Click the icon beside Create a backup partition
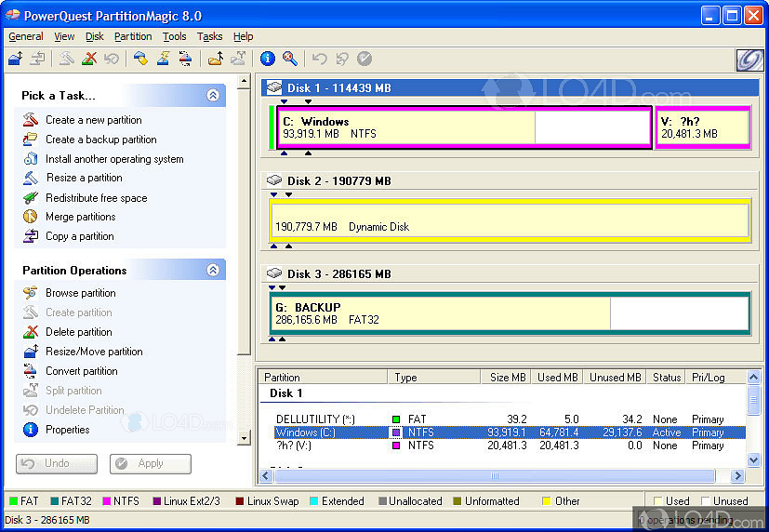769x532 pixels. [x=31, y=140]
